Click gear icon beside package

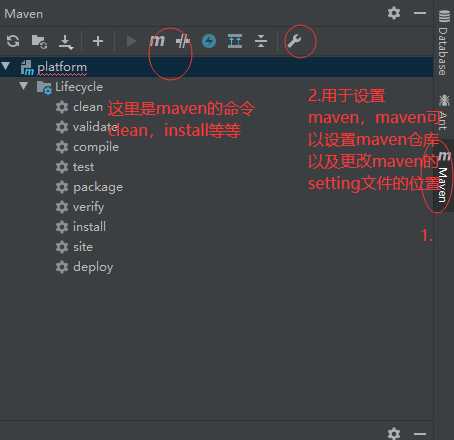coord(62,187)
